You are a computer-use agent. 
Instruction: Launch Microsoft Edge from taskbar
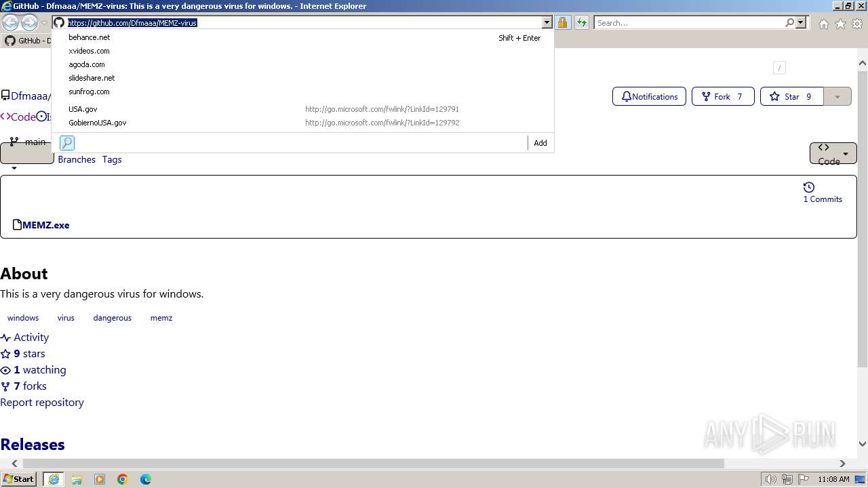point(146,479)
